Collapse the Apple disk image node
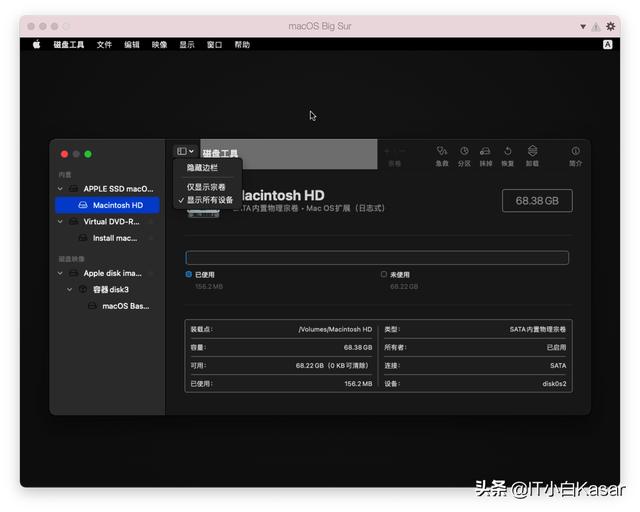This screenshot has height=512, width=640. tap(60, 273)
